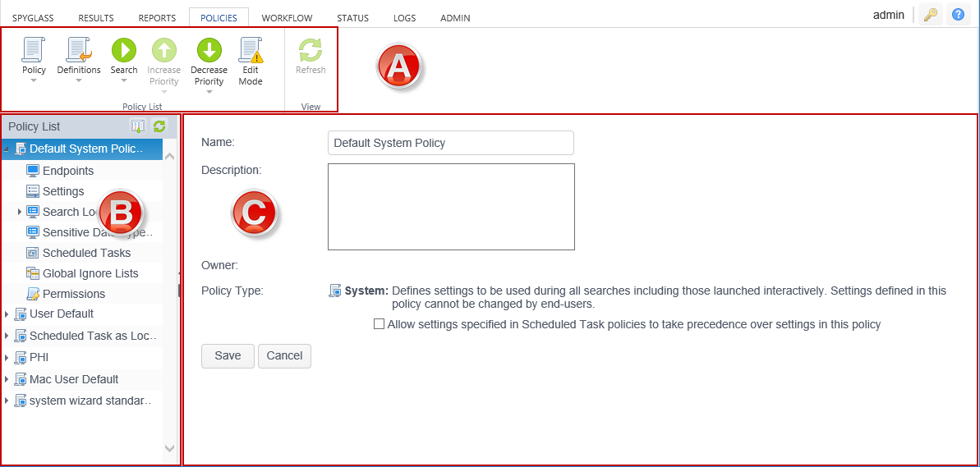The width and height of the screenshot is (980, 467).
Task: Select Global Ignore Lists in tree
Action: 90,273
